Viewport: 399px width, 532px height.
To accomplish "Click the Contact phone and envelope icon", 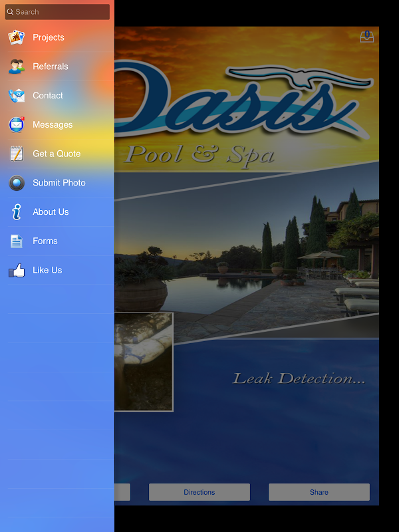I will click(x=16, y=96).
